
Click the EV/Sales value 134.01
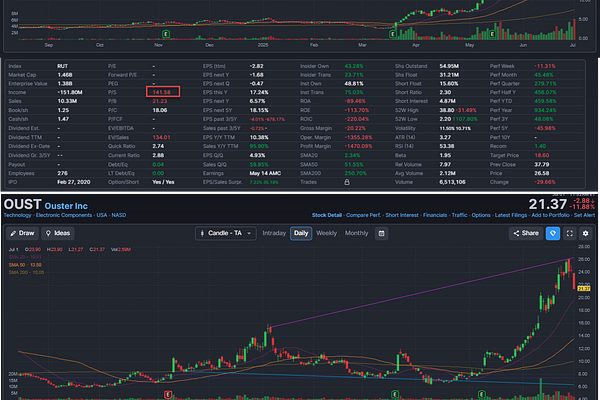(161, 137)
